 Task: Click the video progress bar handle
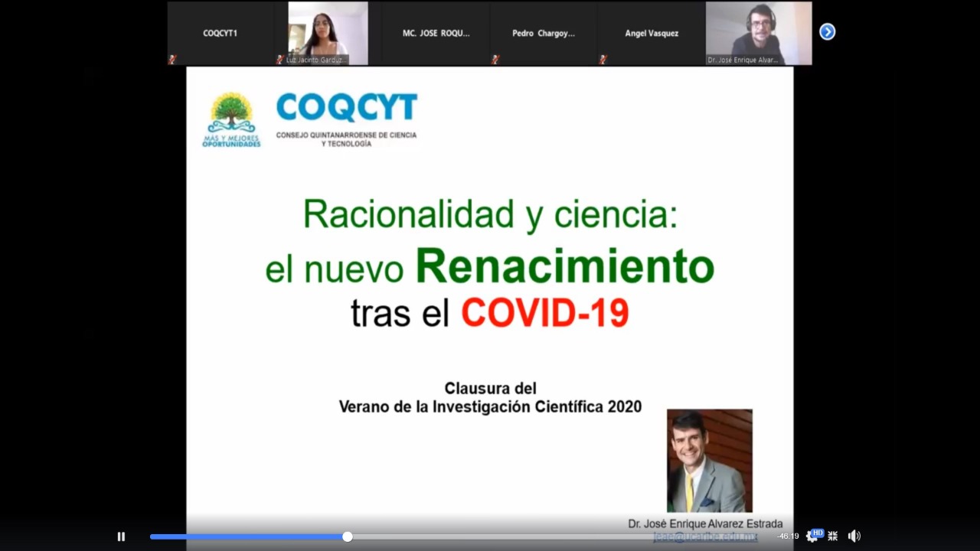click(348, 536)
